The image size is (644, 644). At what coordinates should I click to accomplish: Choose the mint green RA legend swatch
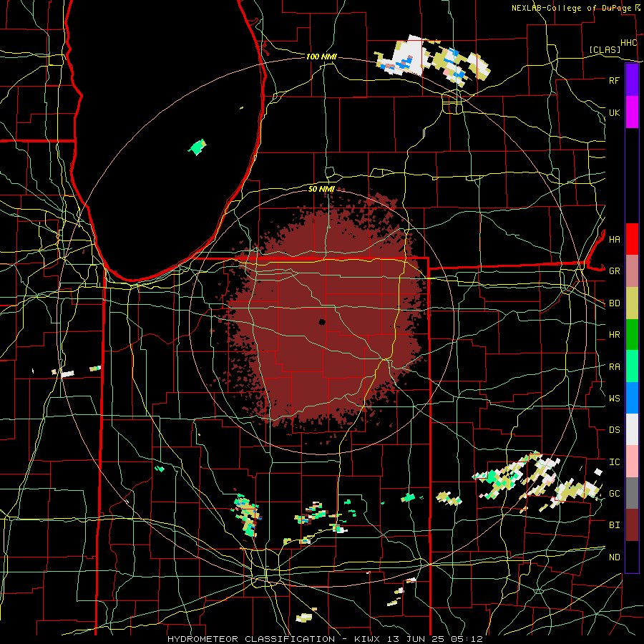coord(632,366)
